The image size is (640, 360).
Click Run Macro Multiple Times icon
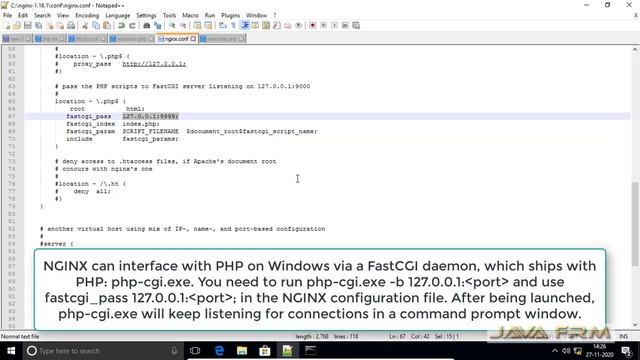[x=345, y=25]
